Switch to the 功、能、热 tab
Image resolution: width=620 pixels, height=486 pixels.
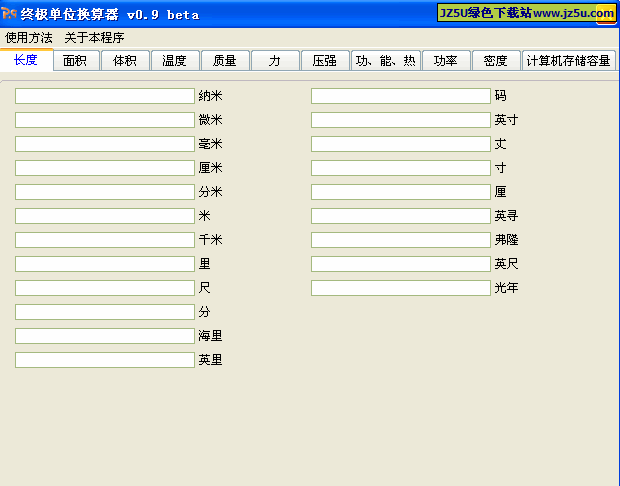(386, 61)
